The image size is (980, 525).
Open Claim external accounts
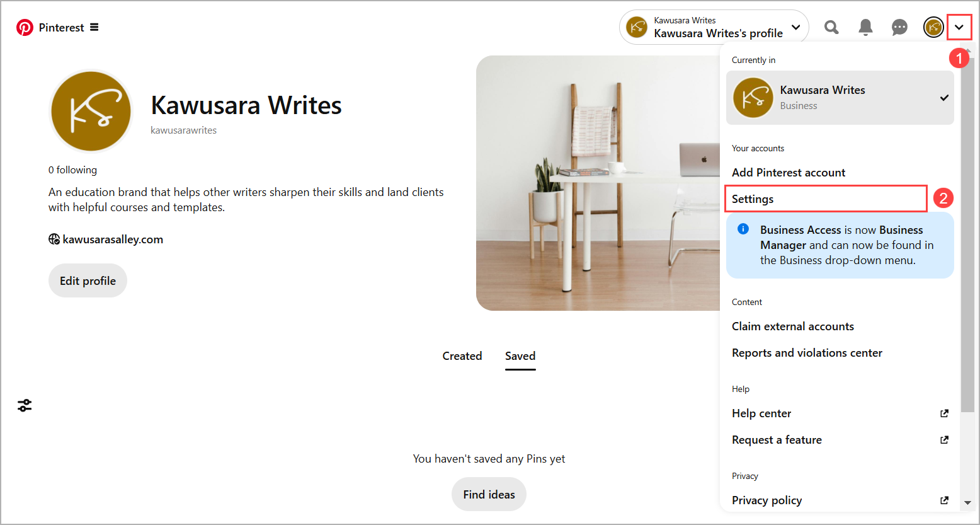click(x=793, y=326)
